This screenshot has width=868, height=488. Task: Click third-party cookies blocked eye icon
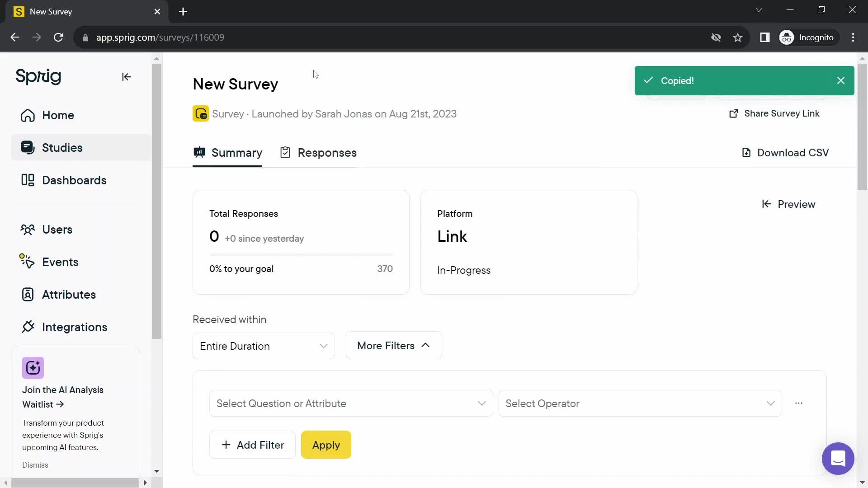click(716, 38)
